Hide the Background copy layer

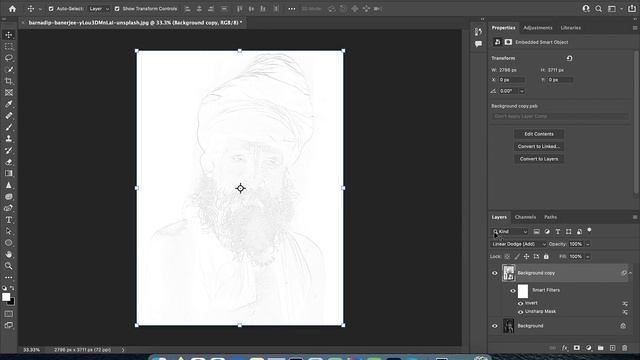tap(495, 273)
